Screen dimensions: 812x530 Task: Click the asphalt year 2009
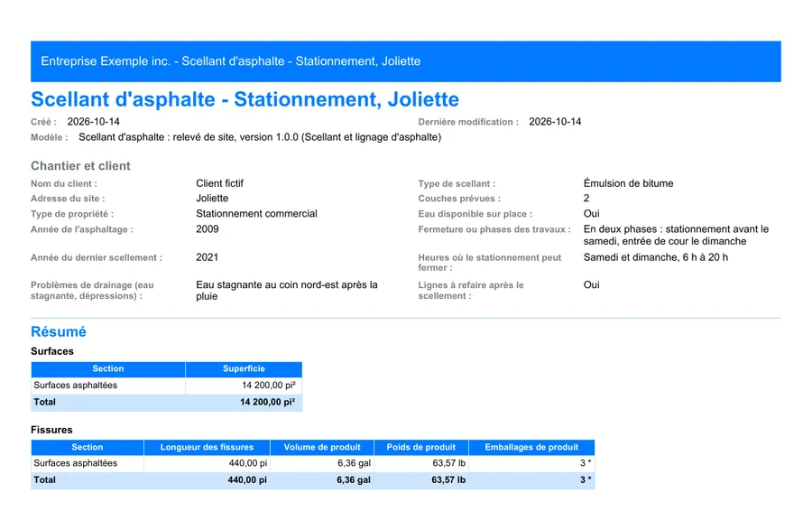pyautogui.click(x=208, y=229)
